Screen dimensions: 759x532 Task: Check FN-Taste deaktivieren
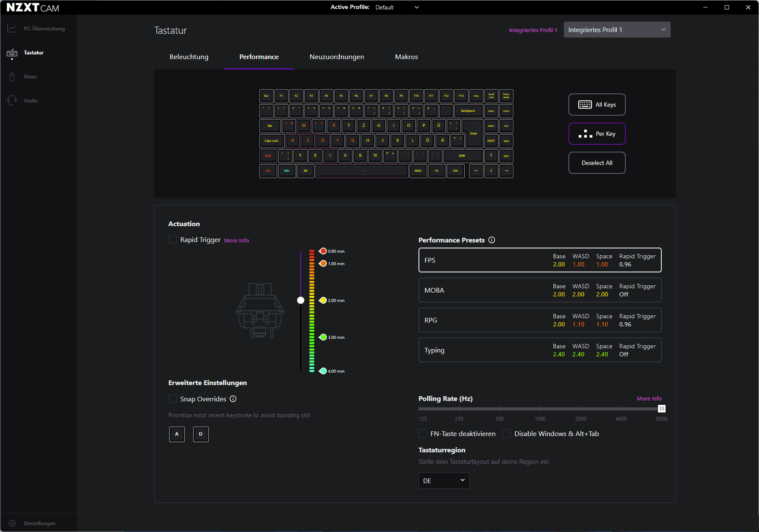point(423,434)
